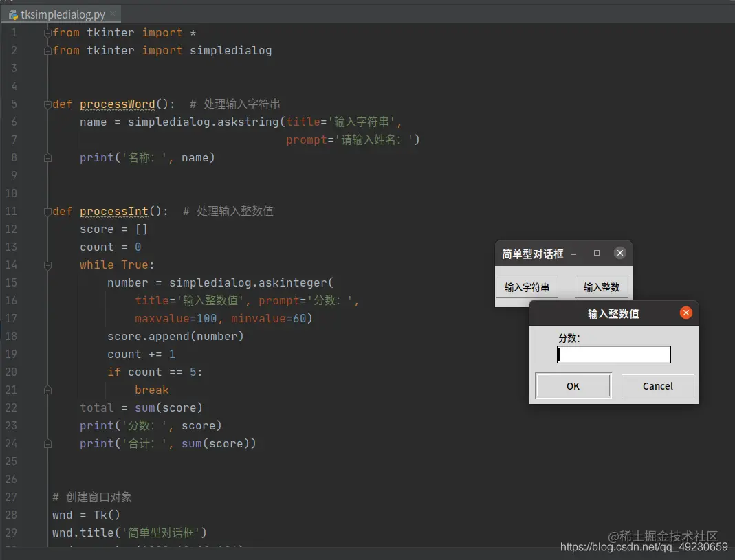Screen dimensions: 735x560
Task: Click 'minvalue=60' argument on line 17
Action: pos(269,318)
